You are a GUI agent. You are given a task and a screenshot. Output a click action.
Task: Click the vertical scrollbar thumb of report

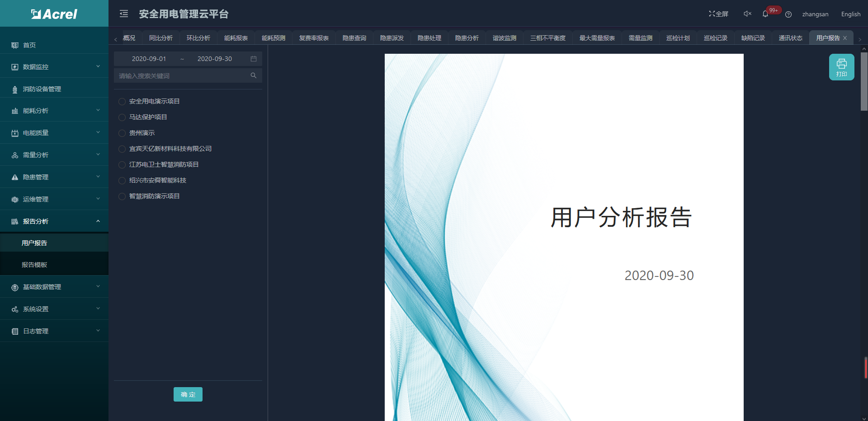864,81
